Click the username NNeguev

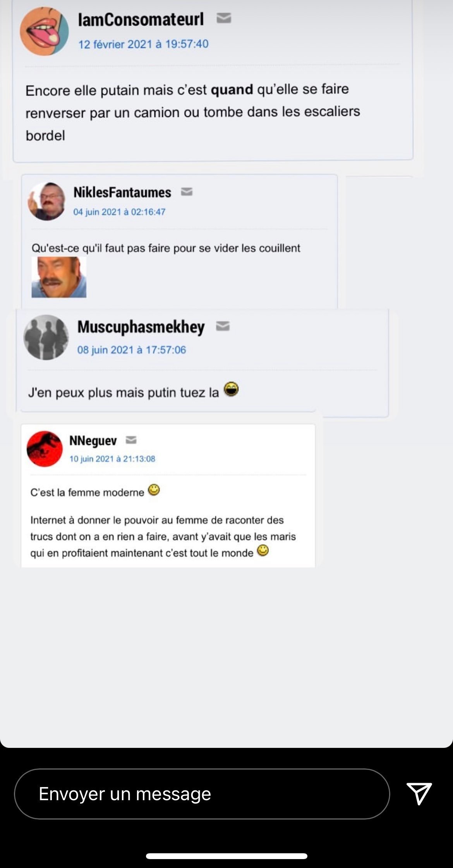coord(93,441)
